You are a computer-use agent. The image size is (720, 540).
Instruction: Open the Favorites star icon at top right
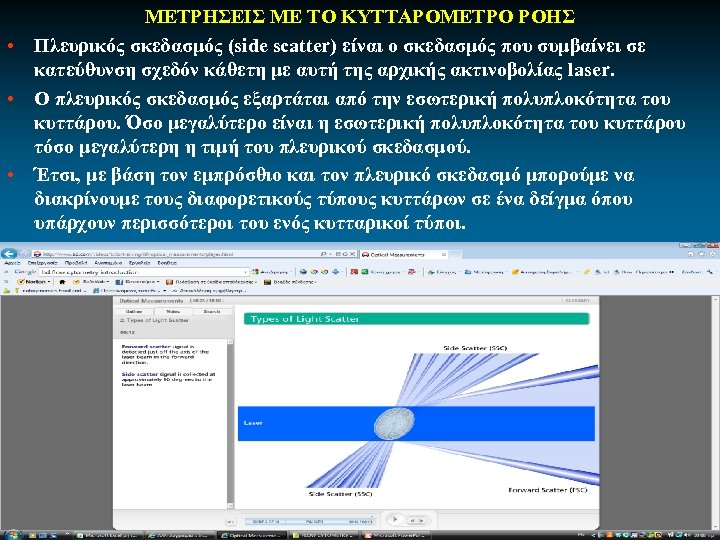[702, 254]
